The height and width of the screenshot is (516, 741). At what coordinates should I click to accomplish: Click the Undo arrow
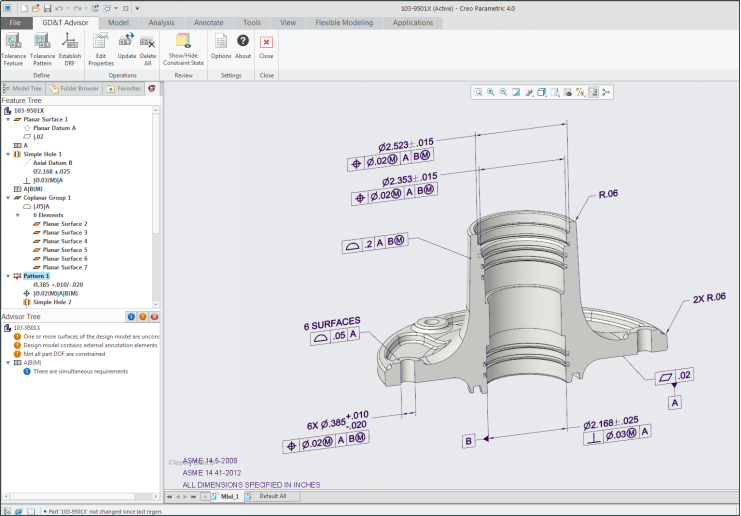(59, 8)
